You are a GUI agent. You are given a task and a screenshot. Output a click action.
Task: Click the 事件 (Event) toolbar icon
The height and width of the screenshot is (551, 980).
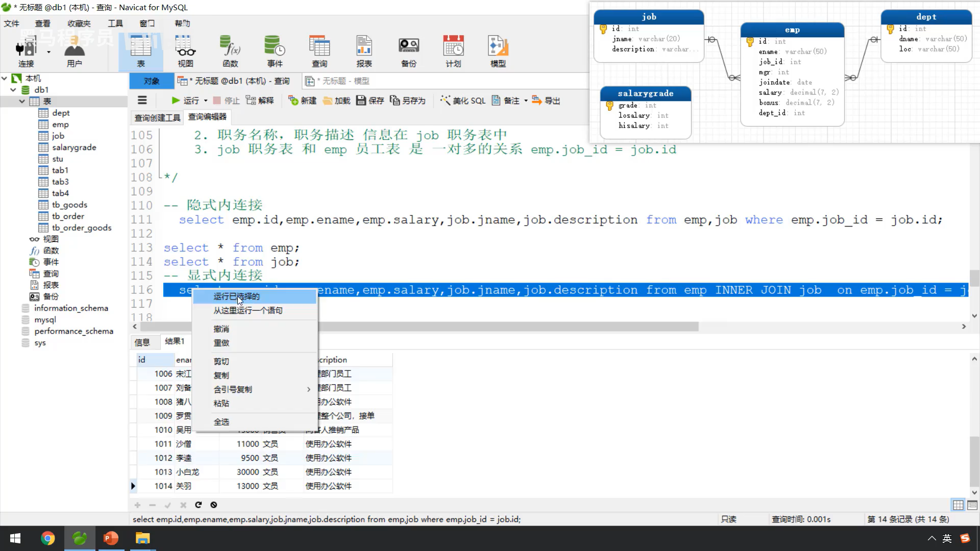275,51
